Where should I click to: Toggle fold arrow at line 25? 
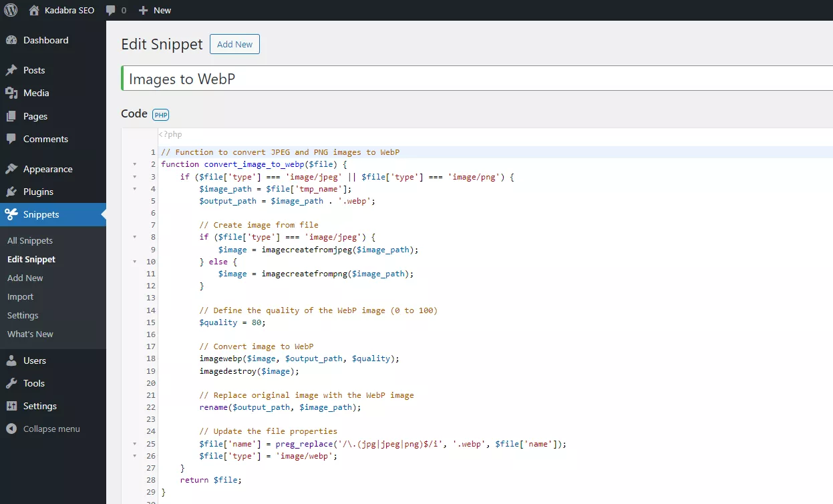(x=135, y=444)
